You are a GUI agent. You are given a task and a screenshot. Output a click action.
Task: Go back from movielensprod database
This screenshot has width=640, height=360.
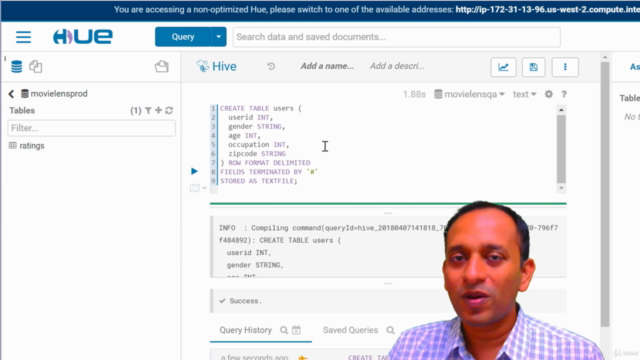(11, 94)
